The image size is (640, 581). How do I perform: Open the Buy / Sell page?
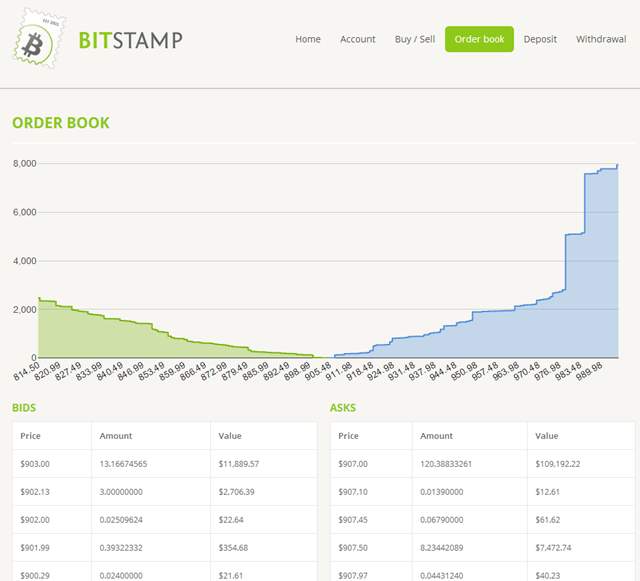click(415, 39)
